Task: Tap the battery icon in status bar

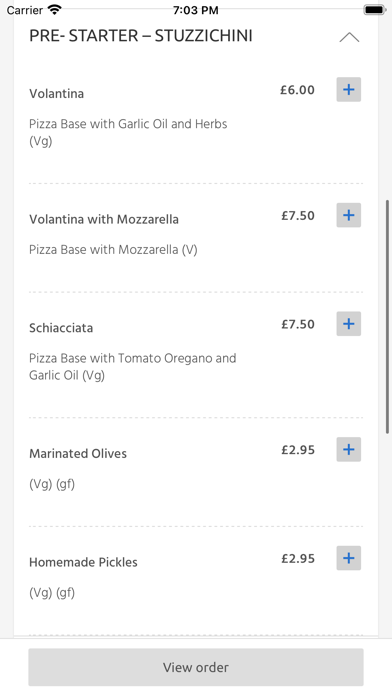Action: 375,10
